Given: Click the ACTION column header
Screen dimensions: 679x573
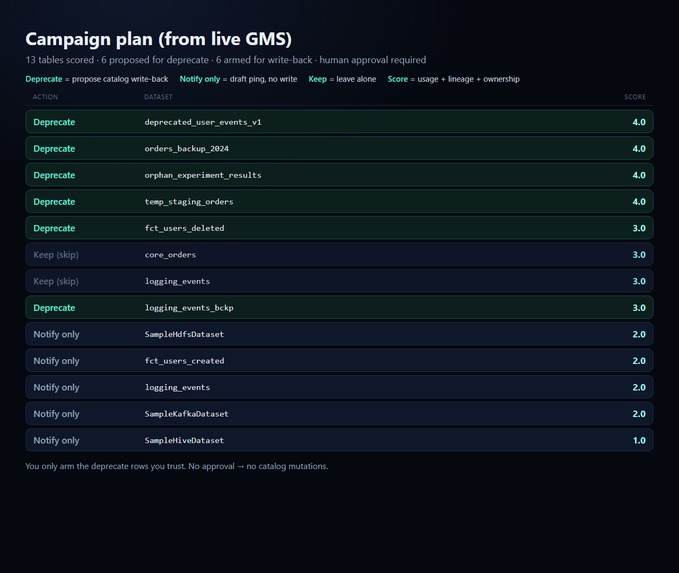Looking at the screenshot, I should click(x=45, y=97).
